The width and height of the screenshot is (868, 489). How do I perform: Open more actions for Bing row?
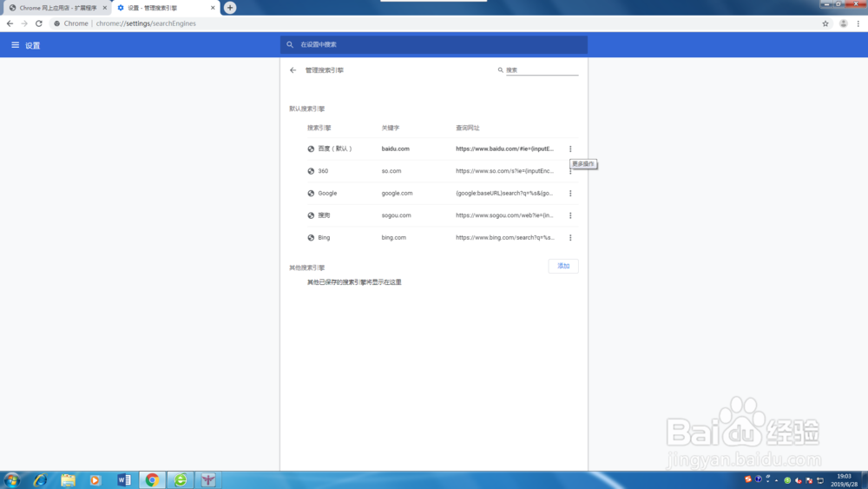(x=570, y=238)
